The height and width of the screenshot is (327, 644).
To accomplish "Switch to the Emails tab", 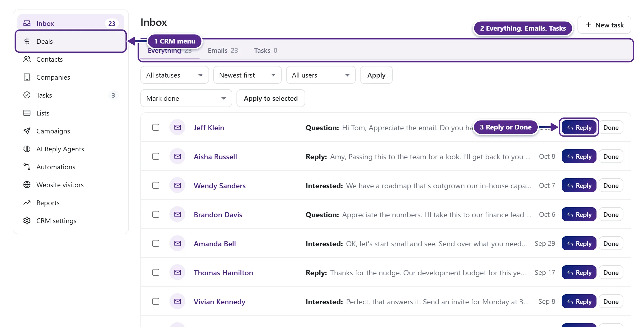I will pyautogui.click(x=223, y=50).
